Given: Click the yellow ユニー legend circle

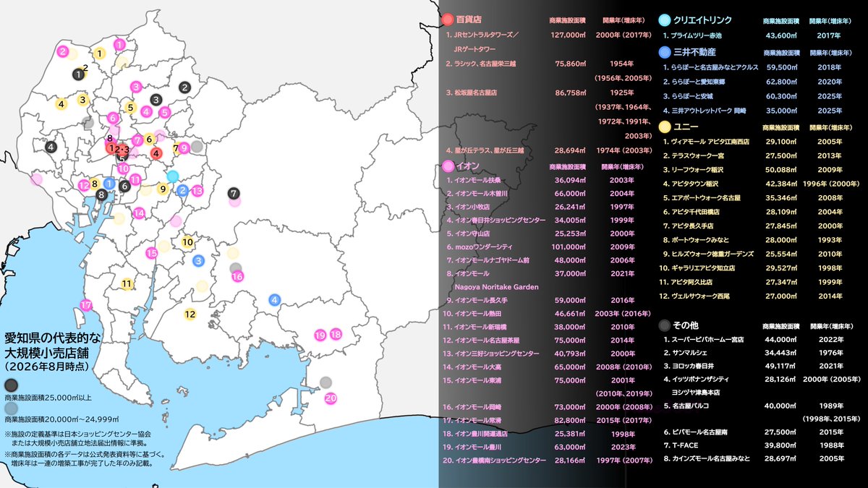Looking at the screenshot, I should pos(664,127).
